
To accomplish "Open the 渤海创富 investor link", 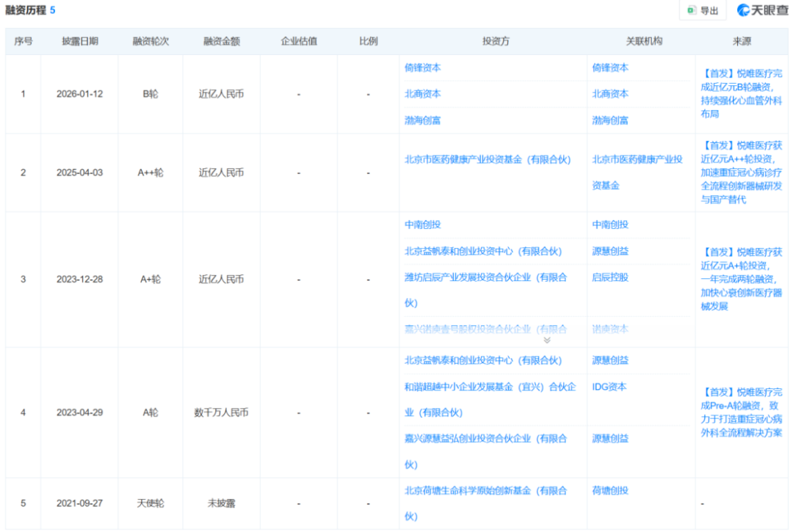I will pos(422,120).
